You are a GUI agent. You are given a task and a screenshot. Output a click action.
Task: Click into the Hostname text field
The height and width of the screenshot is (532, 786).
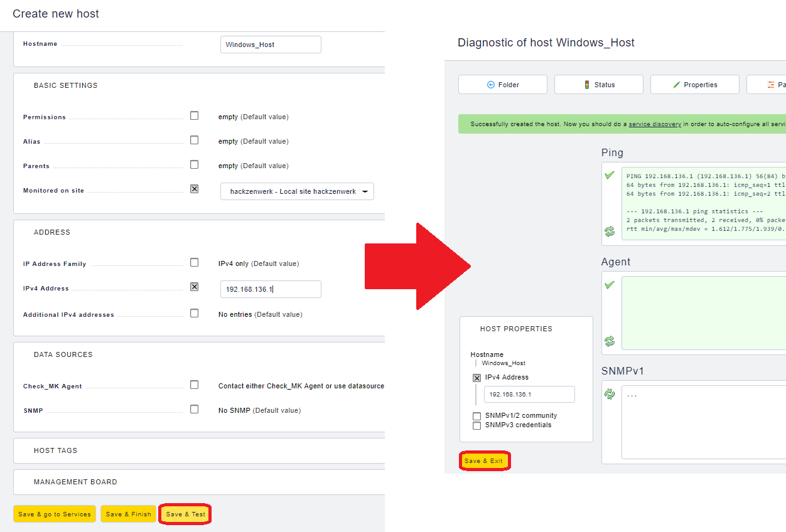[x=271, y=45]
